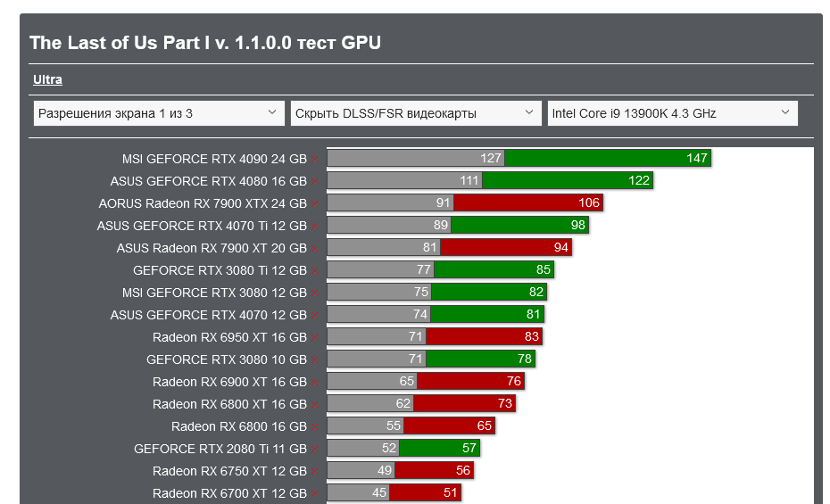The image size is (830, 504).
Task: Click the green 147 bar for RTX 4090
Action: (608, 158)
